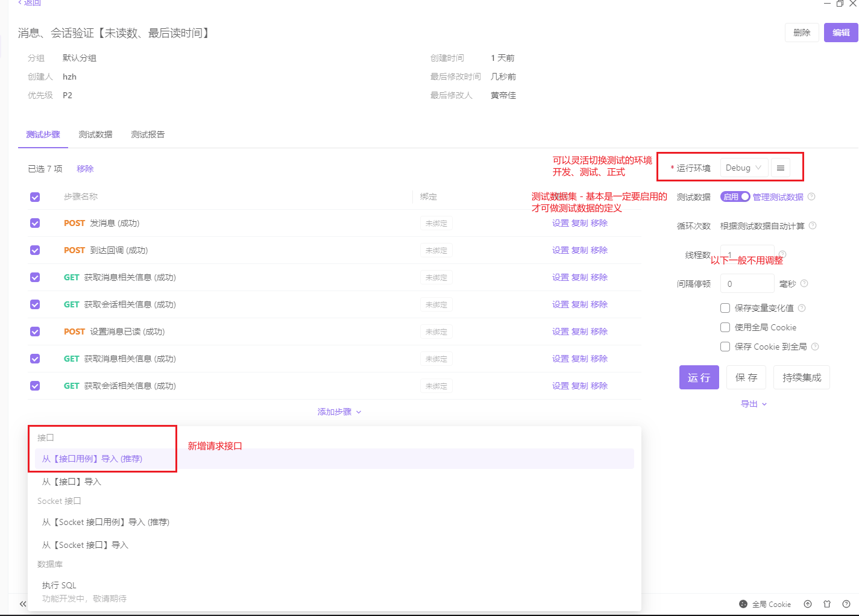Toggle the 测试数据 启用 switch
This screenshot has width=859, height=616.
[x=735, y=196]
